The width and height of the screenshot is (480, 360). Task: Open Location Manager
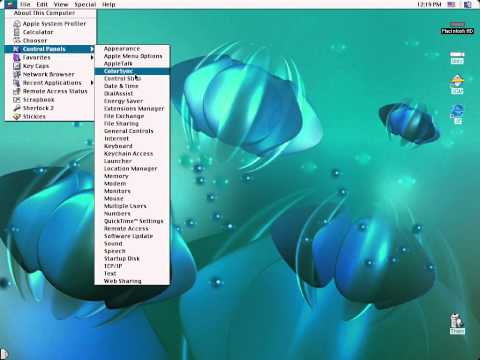pyautogui.click(x=132, y=168)
